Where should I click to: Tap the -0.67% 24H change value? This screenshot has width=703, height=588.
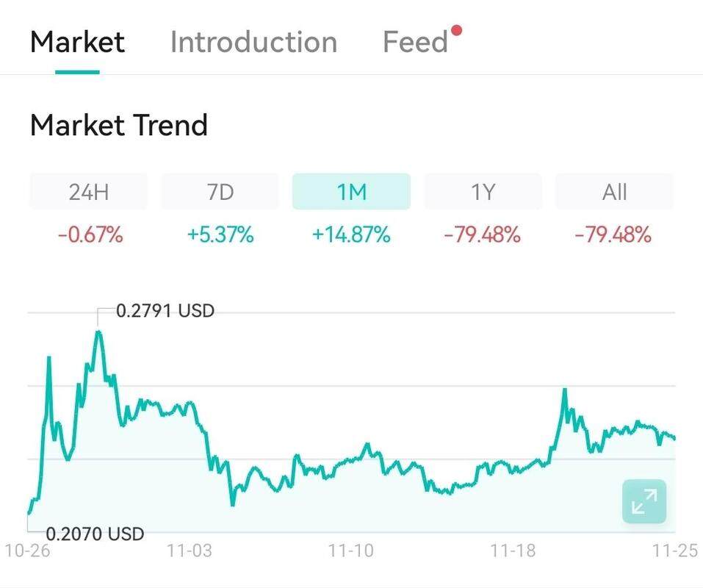90,235
